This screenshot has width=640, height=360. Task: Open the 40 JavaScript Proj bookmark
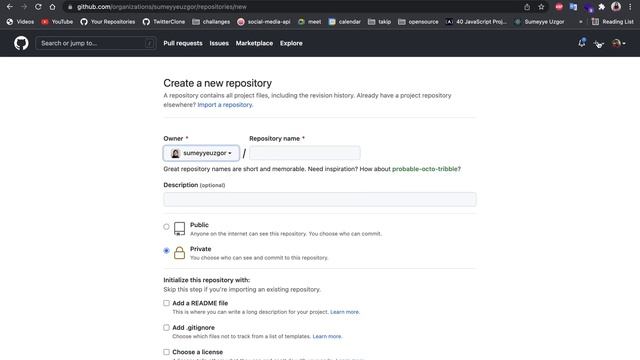(x=476, y=22)
